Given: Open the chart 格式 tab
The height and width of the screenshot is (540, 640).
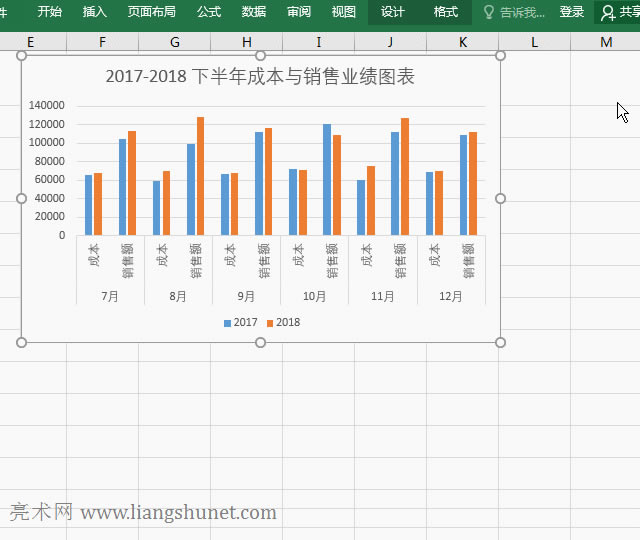Looking at the screenshot, I should point(446,12).
